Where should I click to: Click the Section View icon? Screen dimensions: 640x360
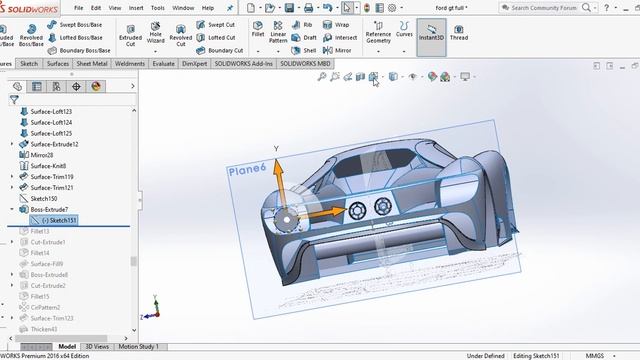click(360, 76)
